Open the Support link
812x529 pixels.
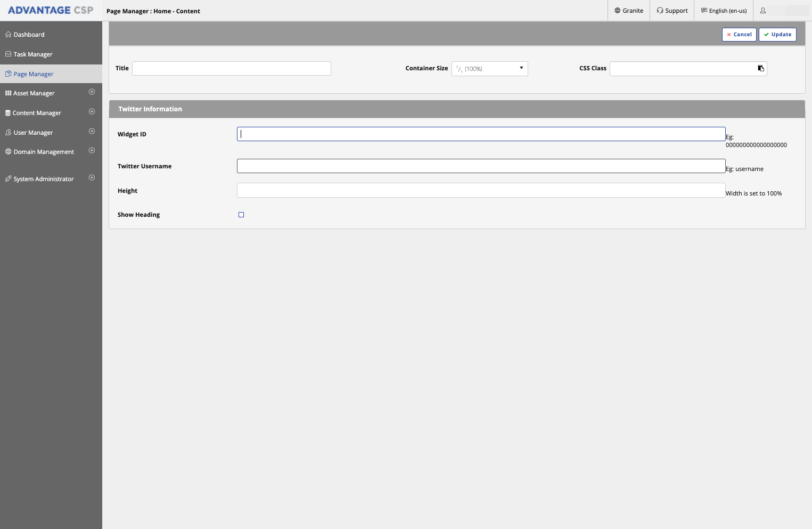[x=672, y=11]
